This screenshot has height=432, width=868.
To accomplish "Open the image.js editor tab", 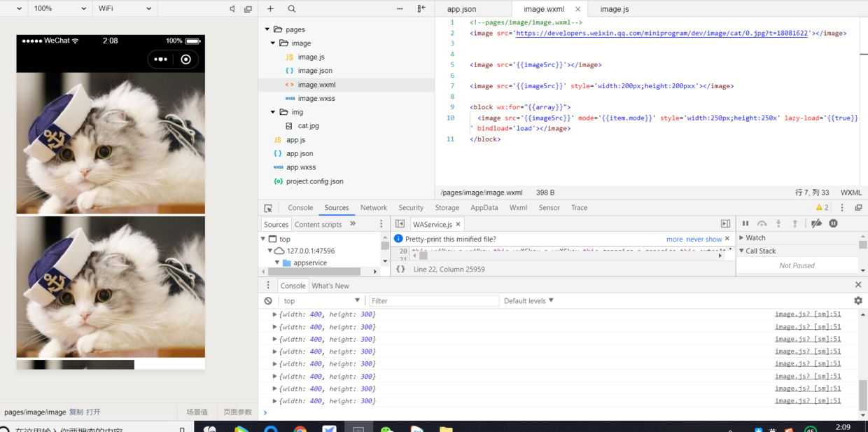I will [614, 9].
